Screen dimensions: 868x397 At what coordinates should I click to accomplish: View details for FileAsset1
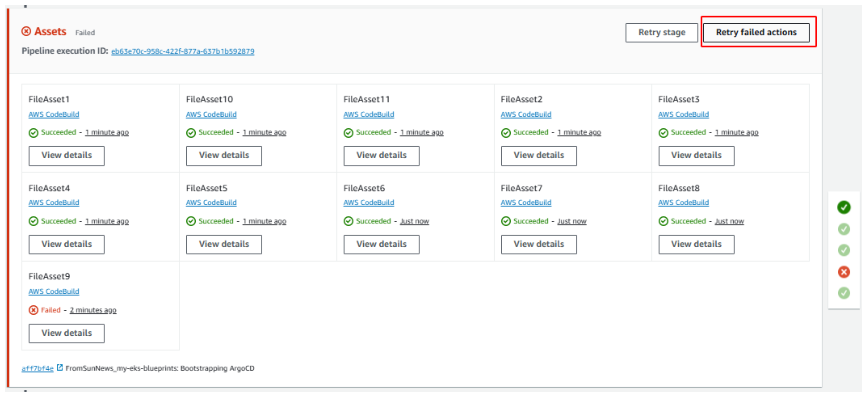[66, 156]
